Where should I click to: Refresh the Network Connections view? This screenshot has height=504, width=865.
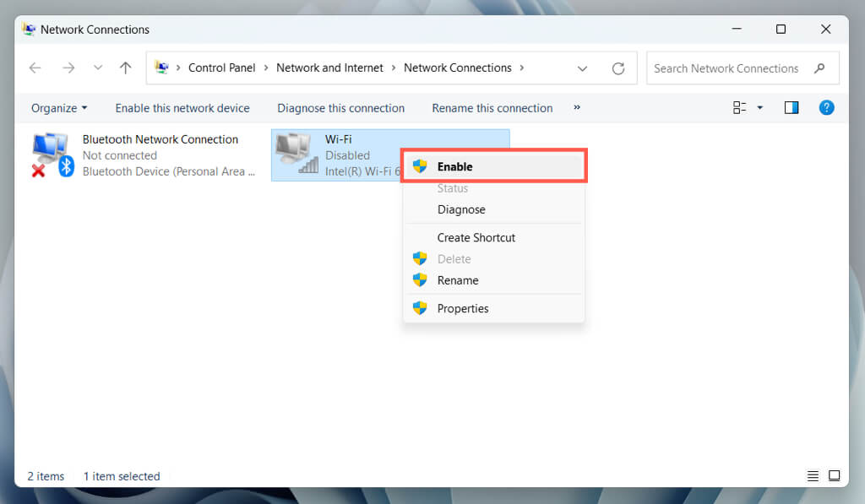(x=618, y=68)
